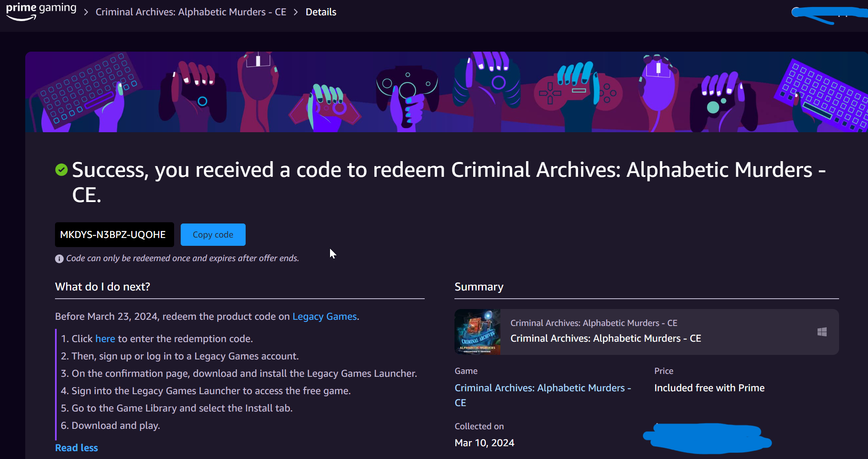Click the 'here' redemption link
Screen dimensions: 868x459
pos(105,339)
